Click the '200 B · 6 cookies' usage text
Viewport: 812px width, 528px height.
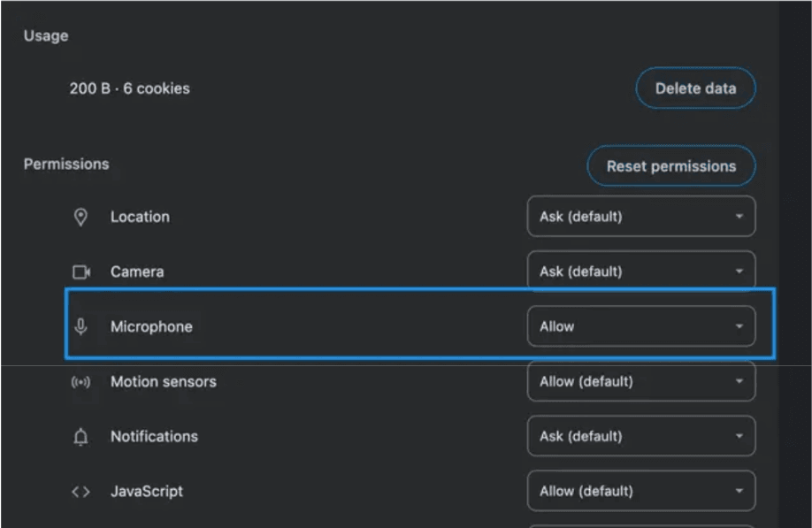tap(129, 88)
